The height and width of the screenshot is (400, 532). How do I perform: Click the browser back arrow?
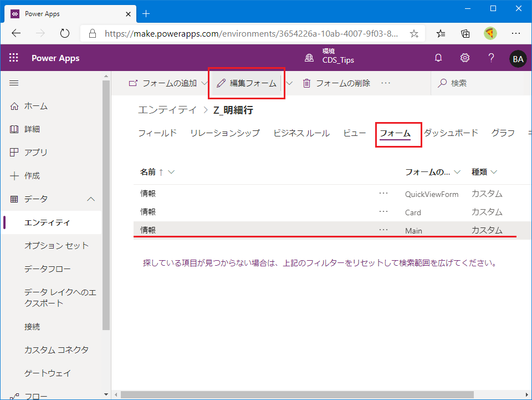point(16,33)
